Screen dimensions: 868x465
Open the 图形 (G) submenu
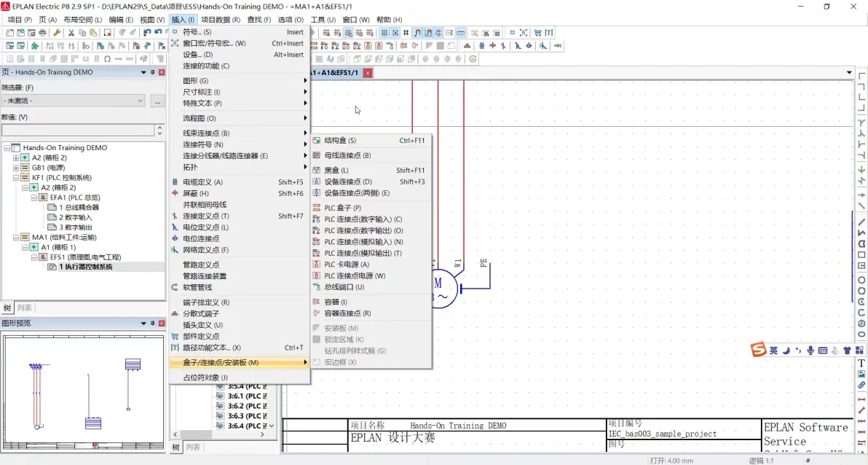pyautogui.click(x=240, y=80)
